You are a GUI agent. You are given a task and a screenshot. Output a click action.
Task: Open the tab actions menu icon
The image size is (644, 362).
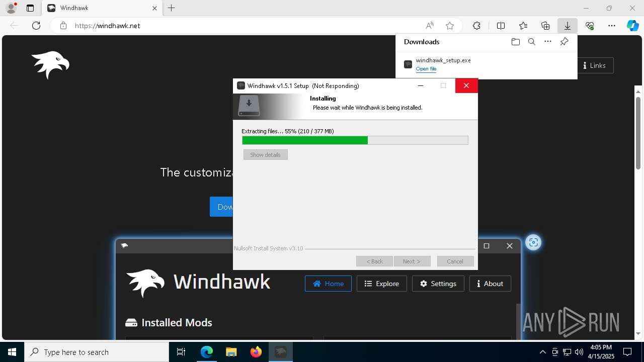coord(30,8)
